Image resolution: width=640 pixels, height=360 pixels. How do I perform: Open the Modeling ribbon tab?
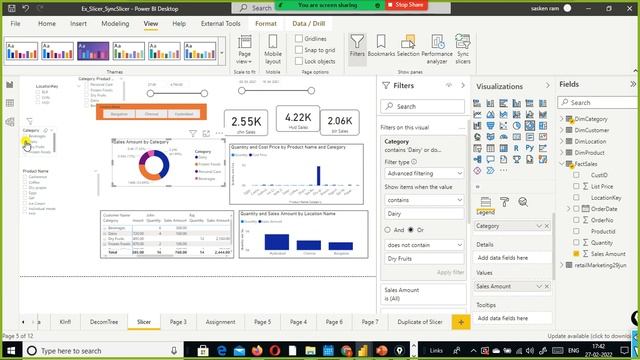115,24
